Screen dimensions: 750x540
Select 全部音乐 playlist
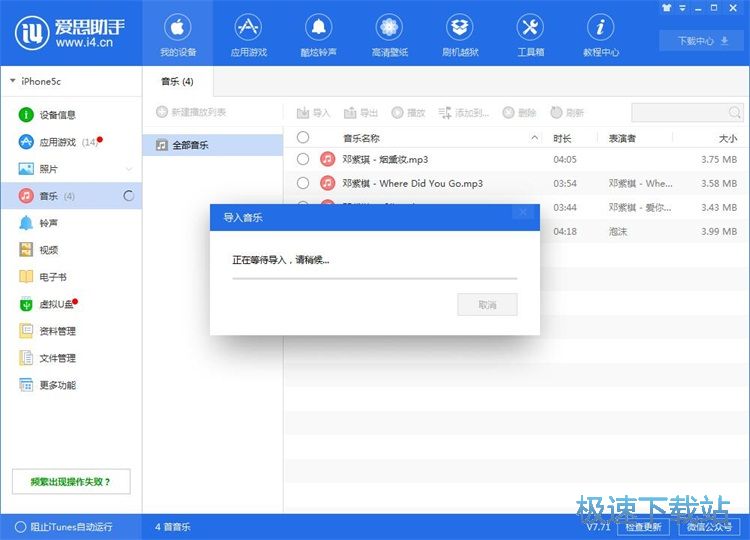pos(213,145)
